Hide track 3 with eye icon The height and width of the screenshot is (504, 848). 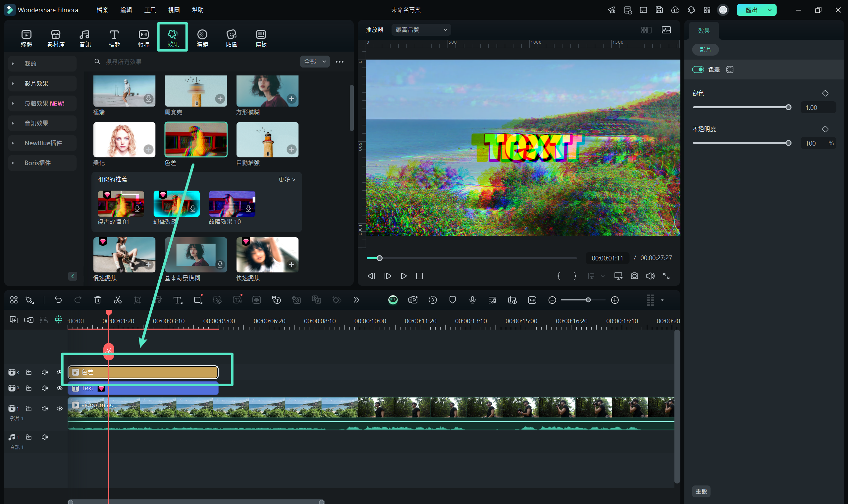(59, 373)
